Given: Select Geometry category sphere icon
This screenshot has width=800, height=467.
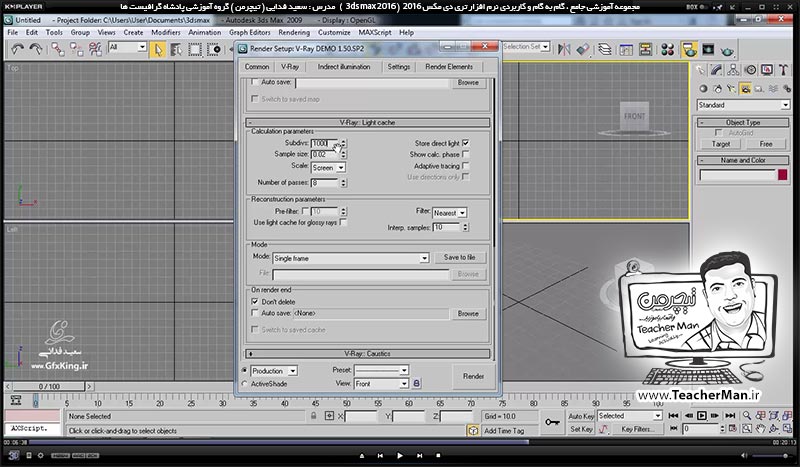Looking at the screenshot, I should pos(703,88).
